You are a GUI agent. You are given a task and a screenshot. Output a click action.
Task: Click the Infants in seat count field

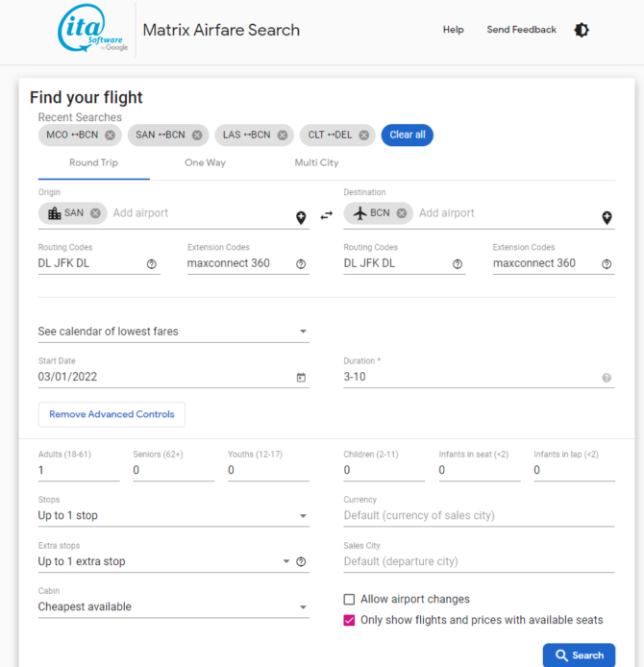point(480,471)
